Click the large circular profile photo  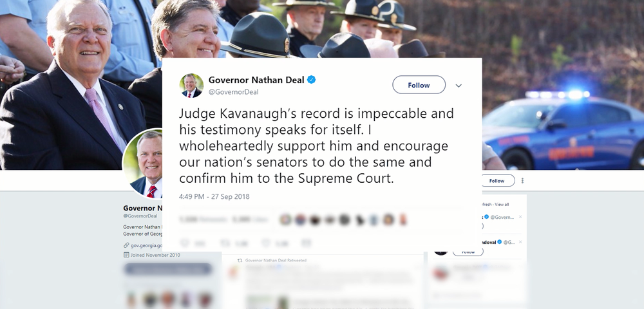(142, 164)
